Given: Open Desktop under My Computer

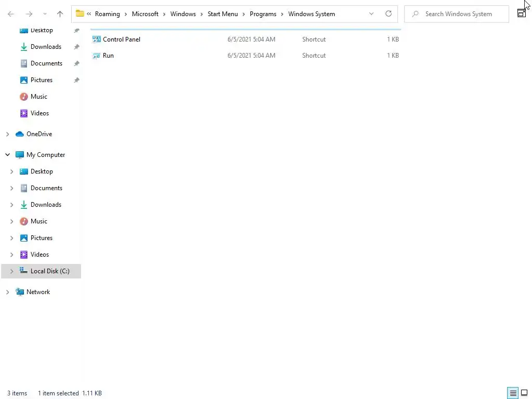Looking at the screenshot, I should [42, 171].
